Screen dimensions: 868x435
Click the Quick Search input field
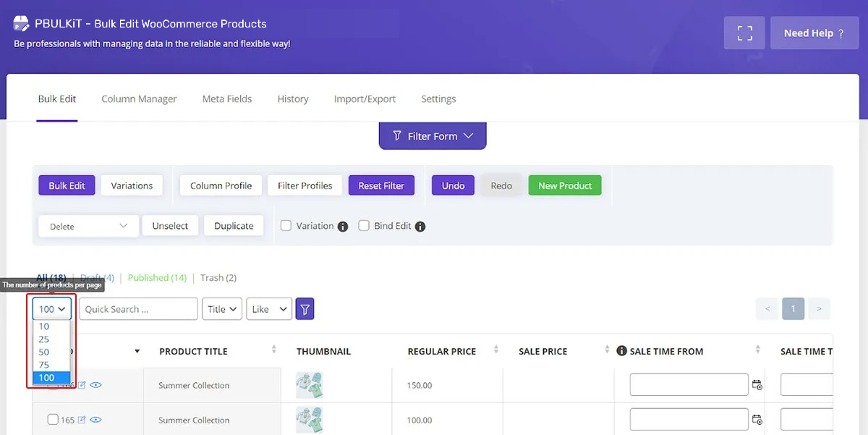[x=138, y=309]
